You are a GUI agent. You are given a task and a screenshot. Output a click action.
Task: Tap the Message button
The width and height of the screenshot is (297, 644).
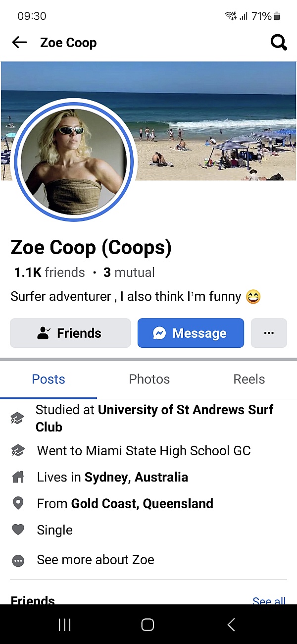[191, 333]
